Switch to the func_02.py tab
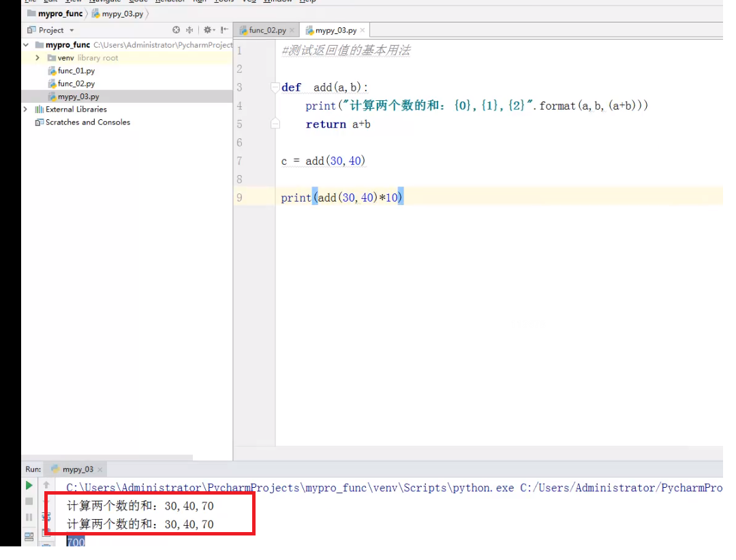 (267, 31)
